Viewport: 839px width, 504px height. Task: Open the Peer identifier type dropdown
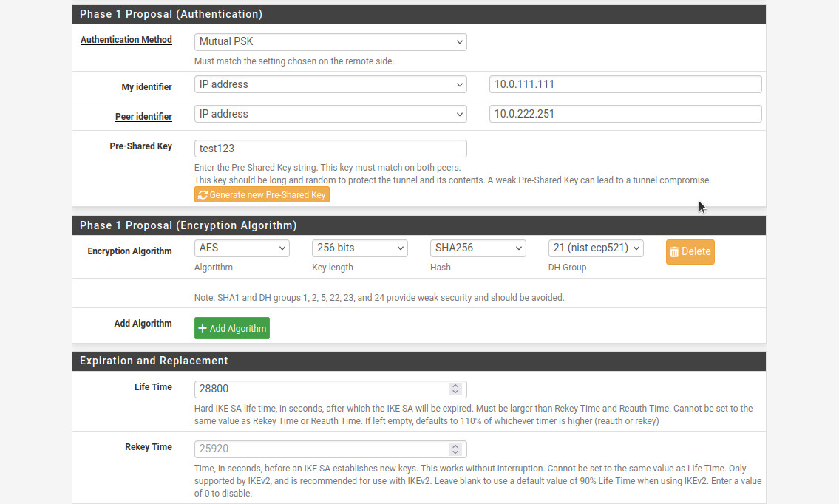click(x=330, y=114)
